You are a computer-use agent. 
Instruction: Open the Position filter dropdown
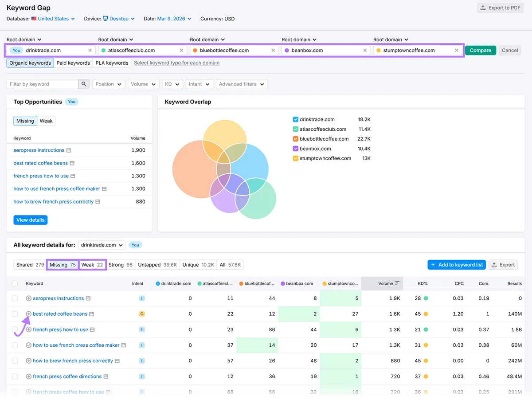point(109,84)
